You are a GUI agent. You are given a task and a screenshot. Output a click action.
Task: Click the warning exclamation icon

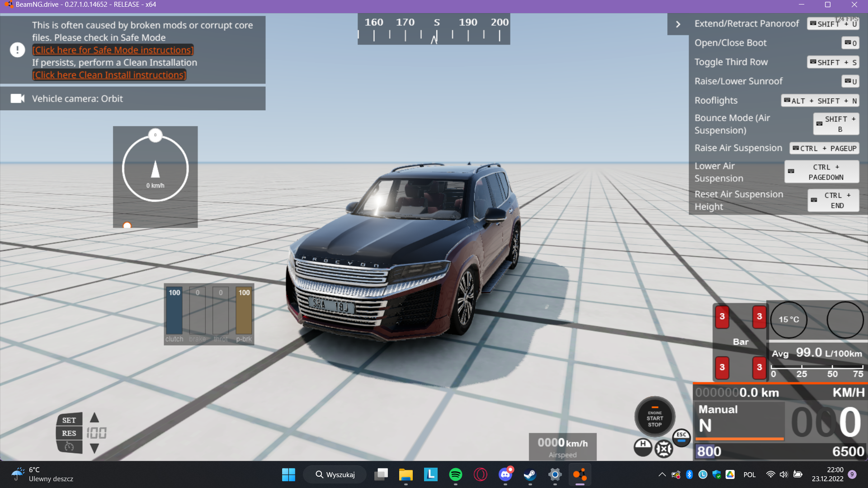point(17,50)
